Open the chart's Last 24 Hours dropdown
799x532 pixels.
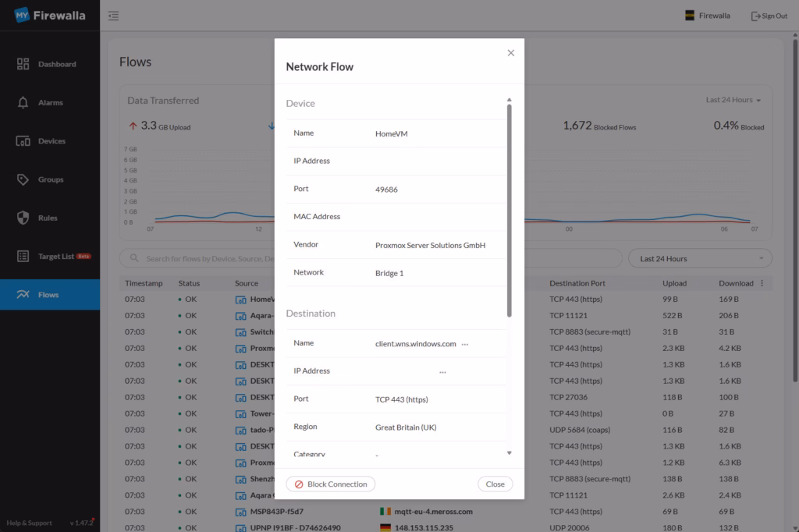[733, 100]
